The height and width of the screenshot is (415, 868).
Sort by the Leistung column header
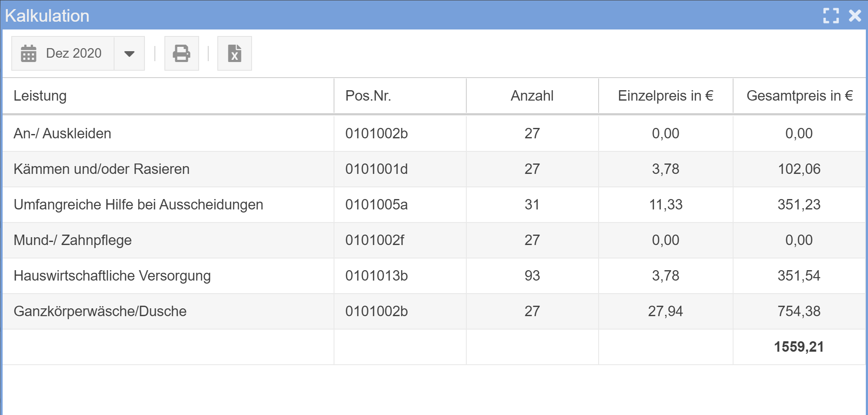coord(40,96)
